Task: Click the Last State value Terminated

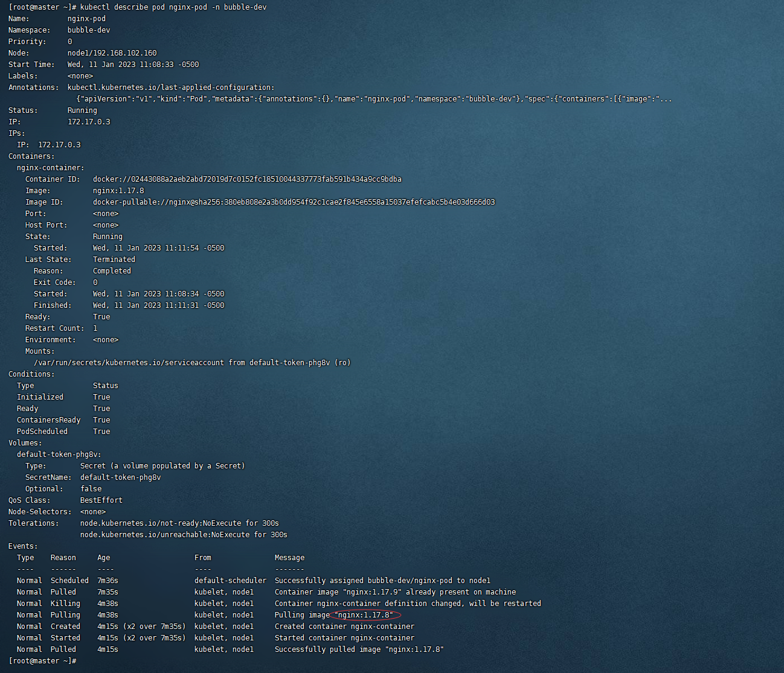Action: click(x=114, y=260)
